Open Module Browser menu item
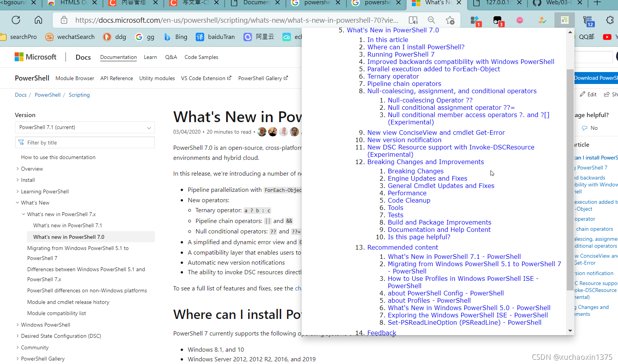 [75, 78]
